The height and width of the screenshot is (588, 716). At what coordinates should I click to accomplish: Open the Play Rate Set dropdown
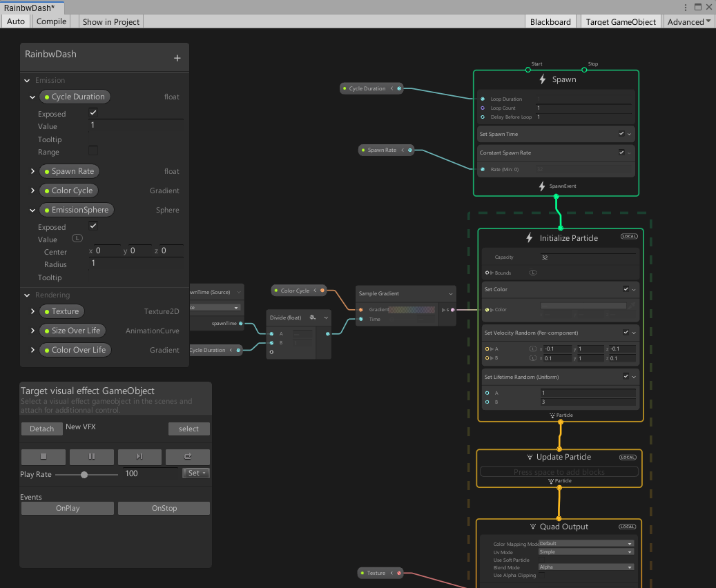click(196, 473)
